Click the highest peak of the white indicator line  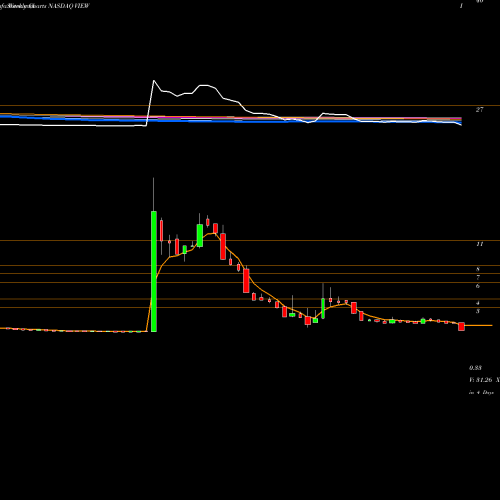pyautogui.click(x=154, y=81)
